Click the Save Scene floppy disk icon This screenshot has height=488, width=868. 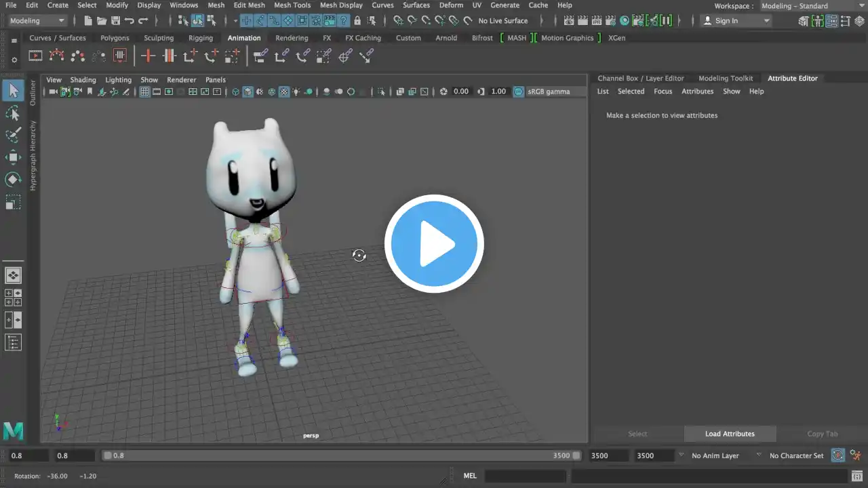click(115, 21)
